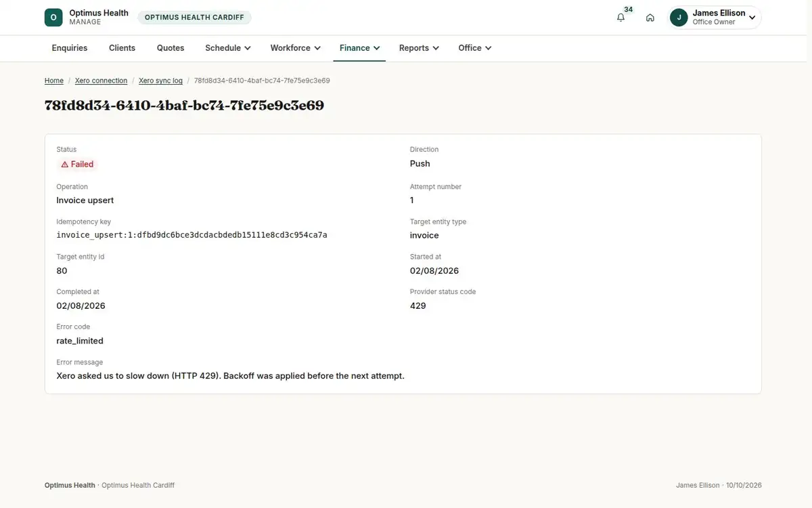The image size is (812, 508).
Task: Expand the Schedule dropdown menu
Action: (x=228, y=48)
